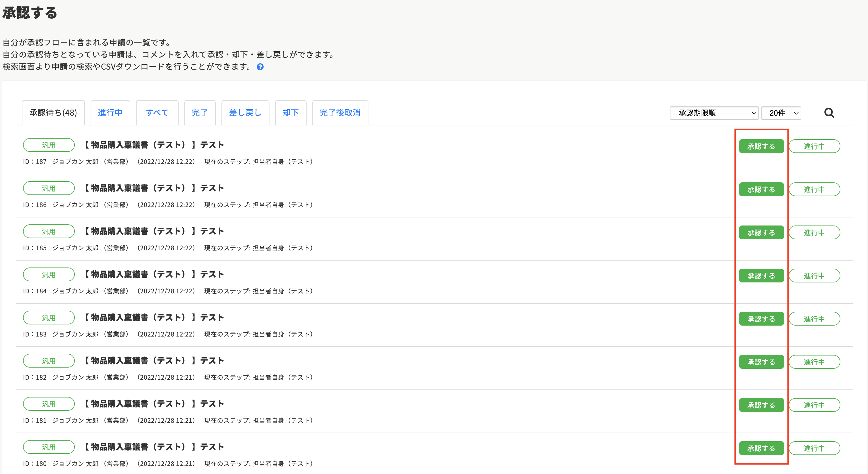868x474 pixels.
Task: Select the 差し戻し tab
Action: click(x=245, y=112)
